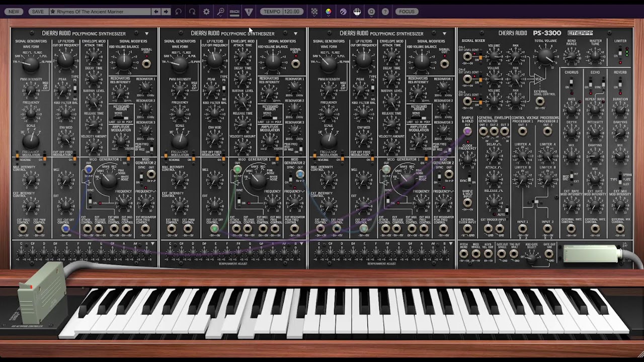The height and width of the screenshot is (362, 644).
Task: Go to the next preset with the right arrow
Action: (166, 12)
